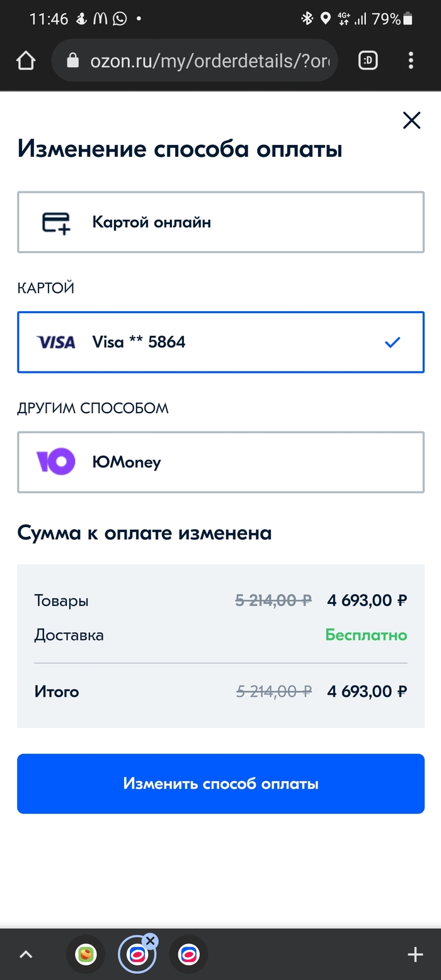Choose ЮMoney as the payment method

220,462
